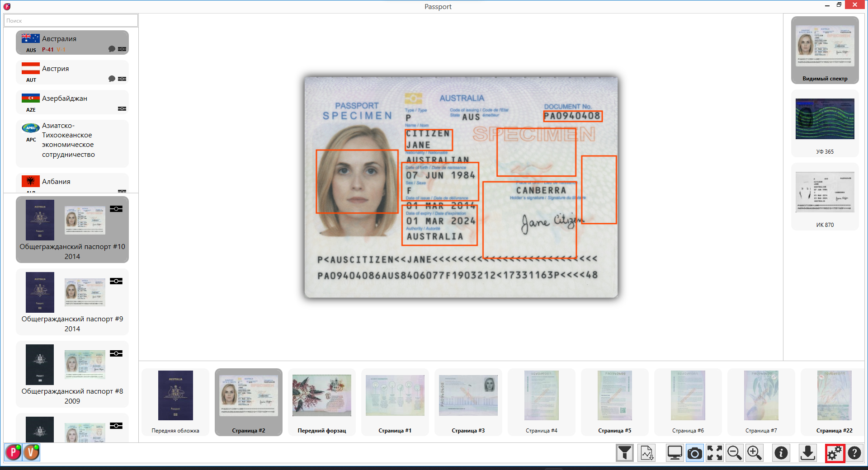Click document icon on Общегражданский паспорт #10
The height and width of the screenshot is (470, 868).
[116, 209]
